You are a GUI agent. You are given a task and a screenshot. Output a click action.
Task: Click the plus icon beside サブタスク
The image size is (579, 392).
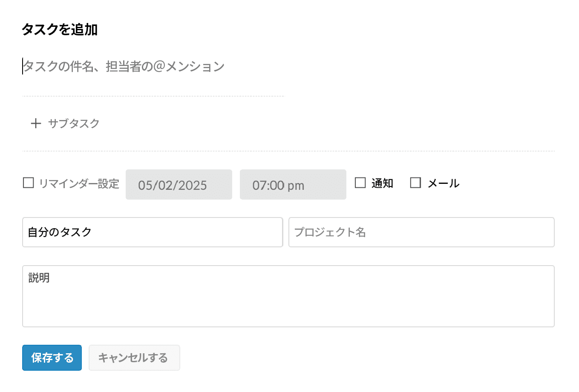36,123
